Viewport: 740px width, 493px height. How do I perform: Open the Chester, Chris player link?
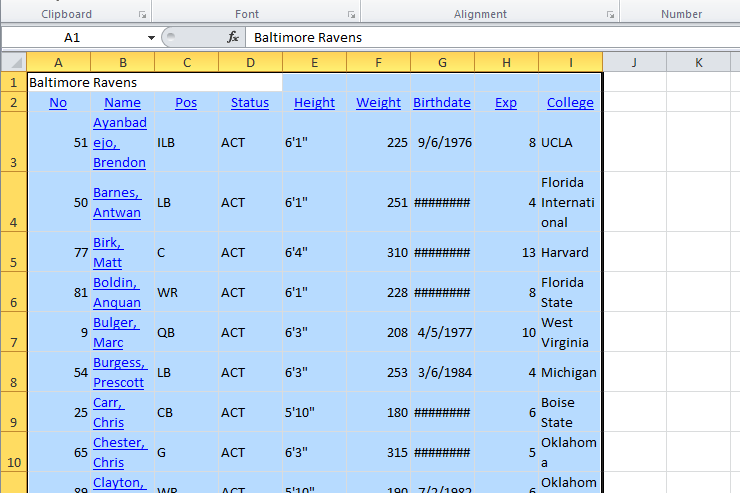point(120,453)
